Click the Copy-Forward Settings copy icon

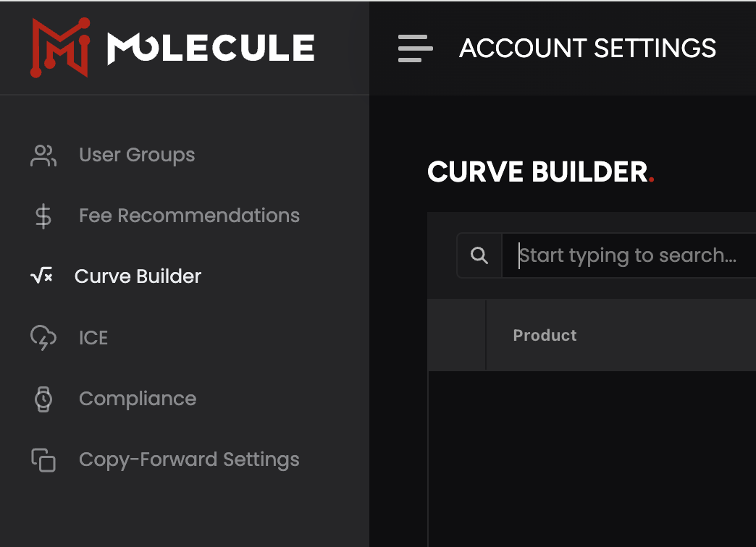tap(43, 459)
